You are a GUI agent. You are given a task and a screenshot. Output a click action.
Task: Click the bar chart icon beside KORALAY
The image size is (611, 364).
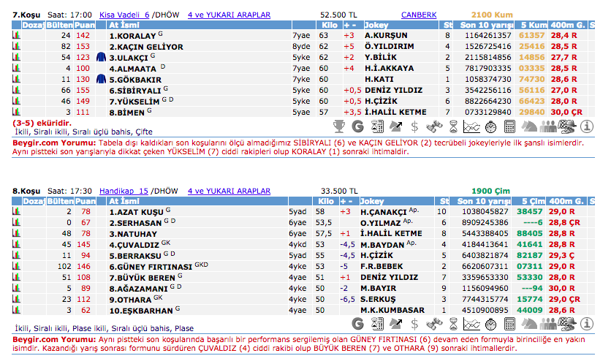tap(16, 35)
